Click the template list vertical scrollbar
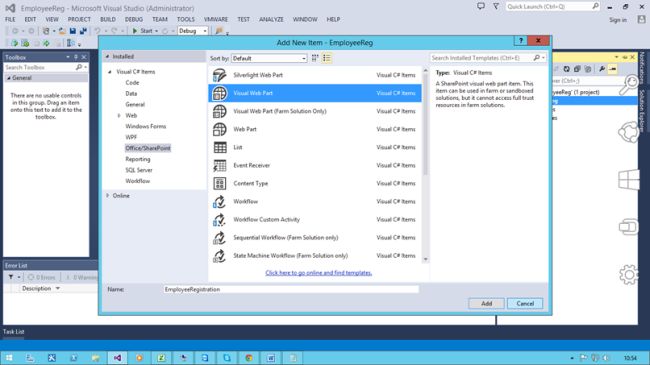Viewport: 650px width, 365px height. tap(425, 124)
